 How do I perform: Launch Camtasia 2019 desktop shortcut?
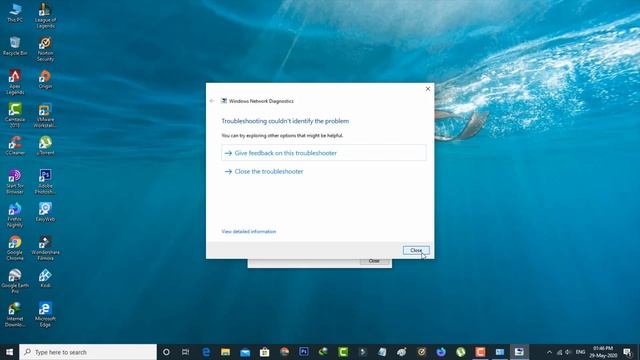(x=15, y=116)
